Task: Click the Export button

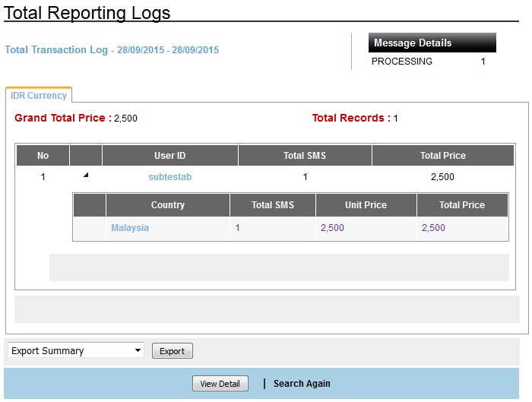Action: [x=173, y=351]
